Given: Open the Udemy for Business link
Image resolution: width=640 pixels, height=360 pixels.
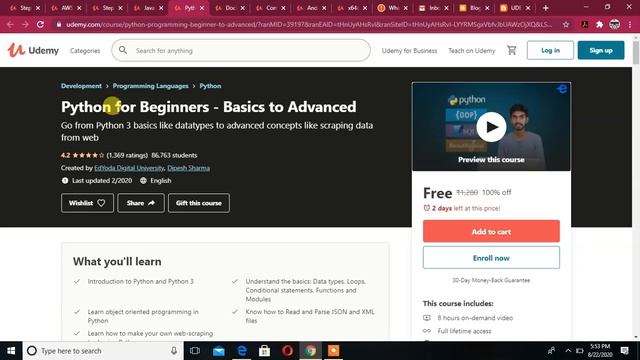Looking at the screenshot, I should coord(409,51).
